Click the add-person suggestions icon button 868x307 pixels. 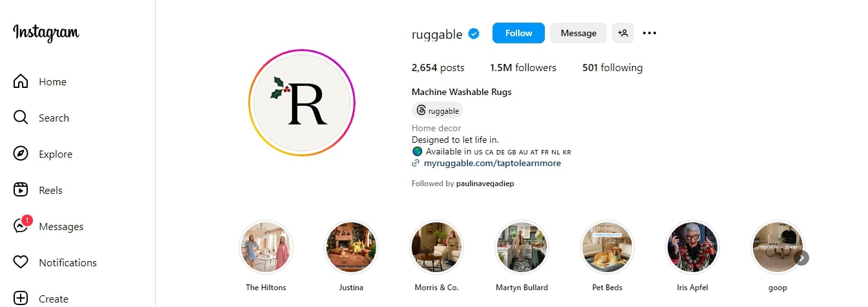(623, 33)
